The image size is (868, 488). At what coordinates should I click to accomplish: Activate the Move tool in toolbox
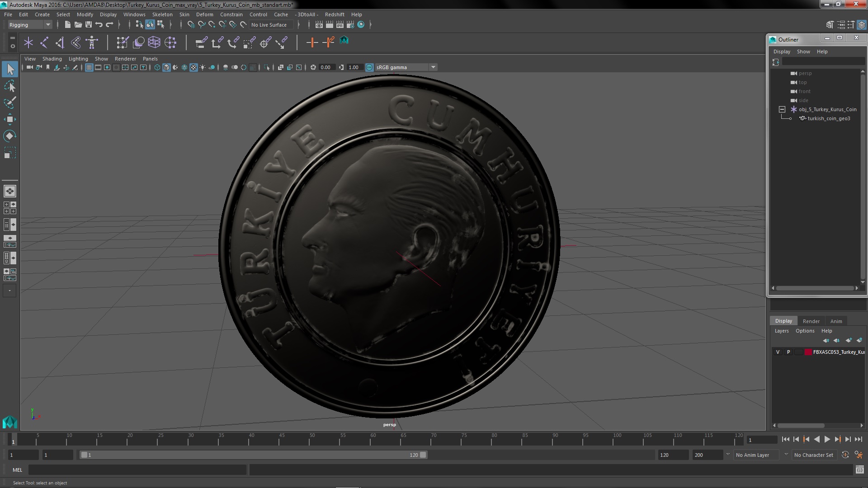click(x=10, y=119)
